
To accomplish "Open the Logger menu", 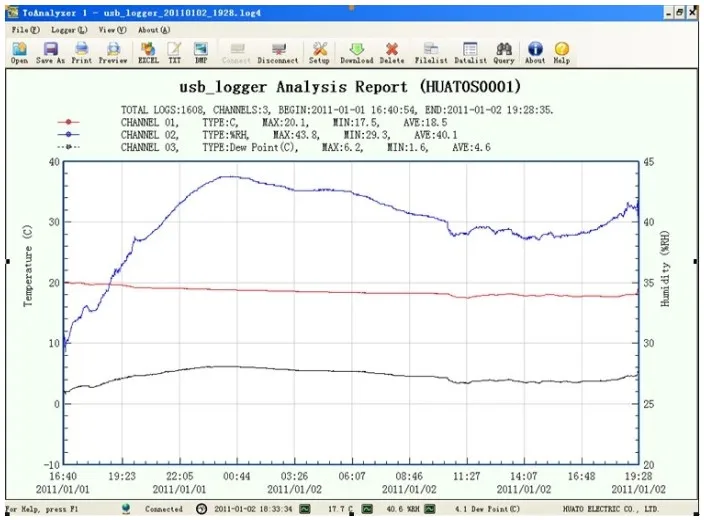I will (x=64, y=30).
